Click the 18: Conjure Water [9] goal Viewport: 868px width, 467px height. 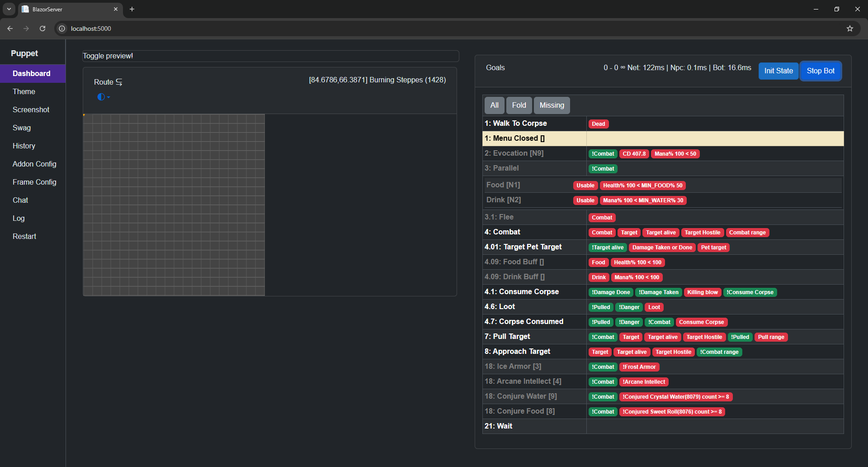tap(521, 396)
